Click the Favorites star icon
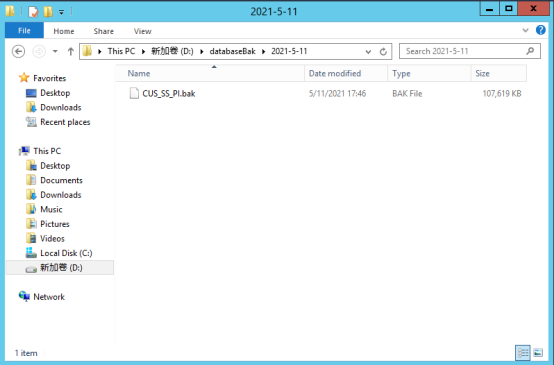The image size is (554, 365). (x=24, y=78)
